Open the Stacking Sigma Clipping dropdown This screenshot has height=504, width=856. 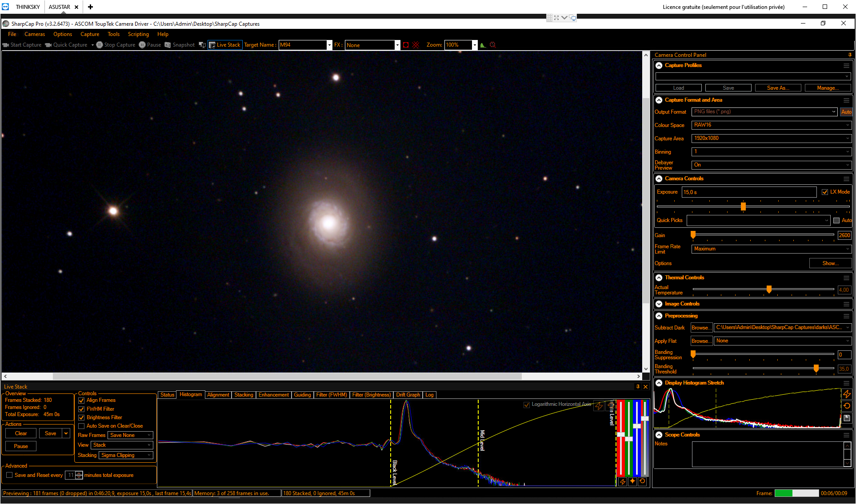point(126,455)
